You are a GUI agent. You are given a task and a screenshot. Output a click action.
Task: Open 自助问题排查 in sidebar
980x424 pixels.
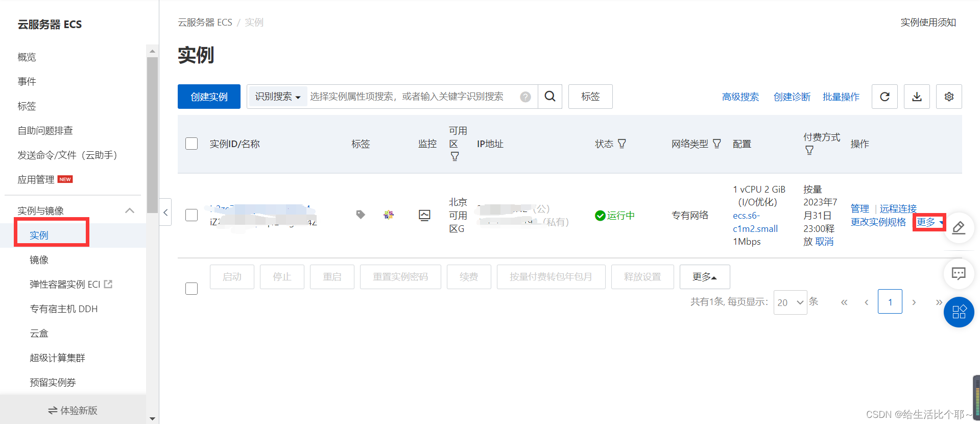pyautogui.click(x=45, y=130)
